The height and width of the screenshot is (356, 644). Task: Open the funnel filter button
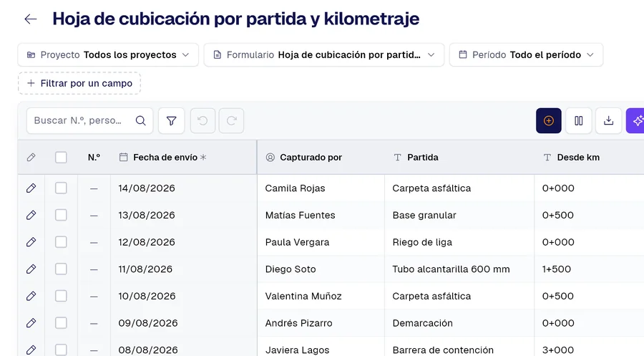[171, 120]
